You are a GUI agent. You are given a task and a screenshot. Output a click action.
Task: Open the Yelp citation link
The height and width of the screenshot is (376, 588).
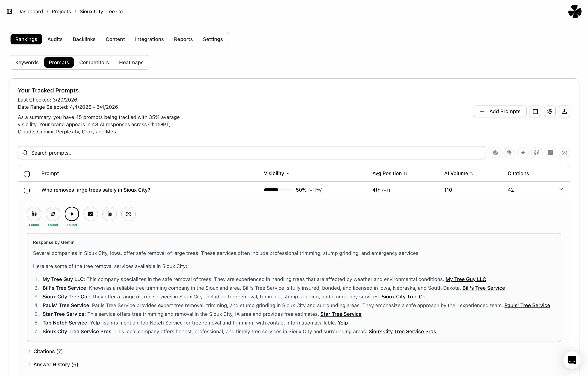pos(343,323)
